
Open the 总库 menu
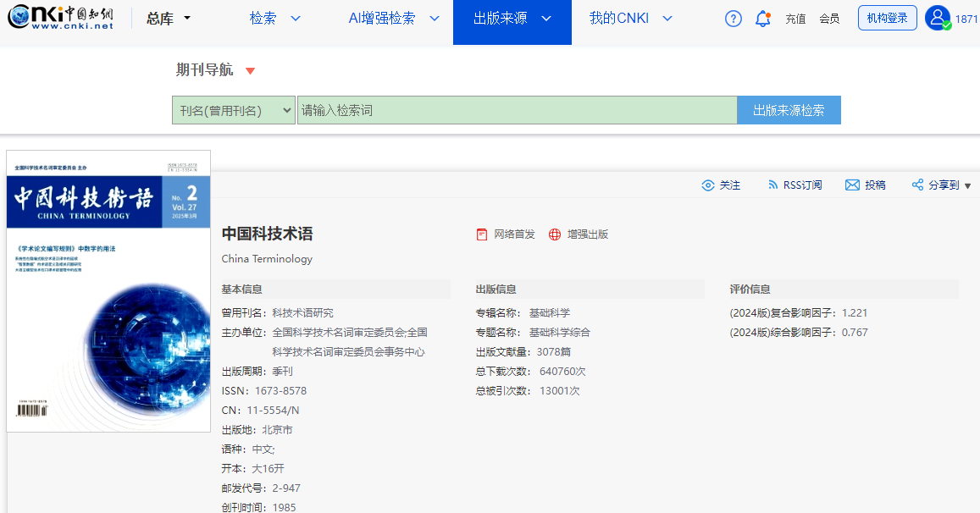click(160, 19)
